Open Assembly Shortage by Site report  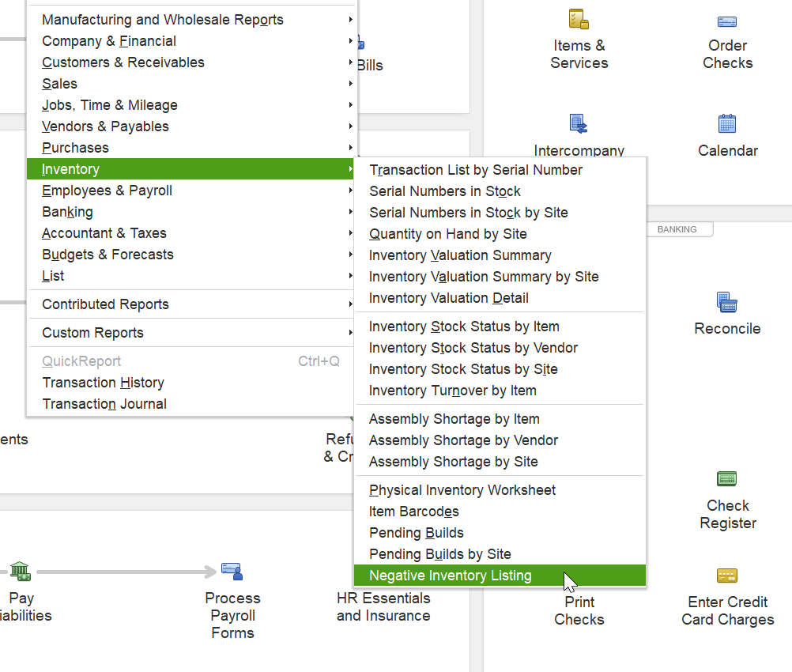click(x=500, y=462)
